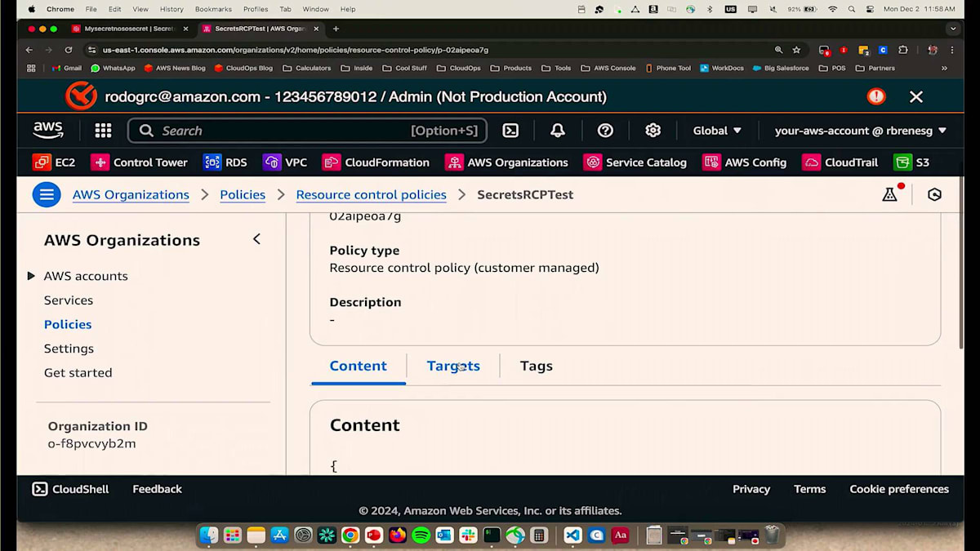The image size is (980, 551).
Task: Bookmark this page with the star icon
Action: [x=796, y=50]
